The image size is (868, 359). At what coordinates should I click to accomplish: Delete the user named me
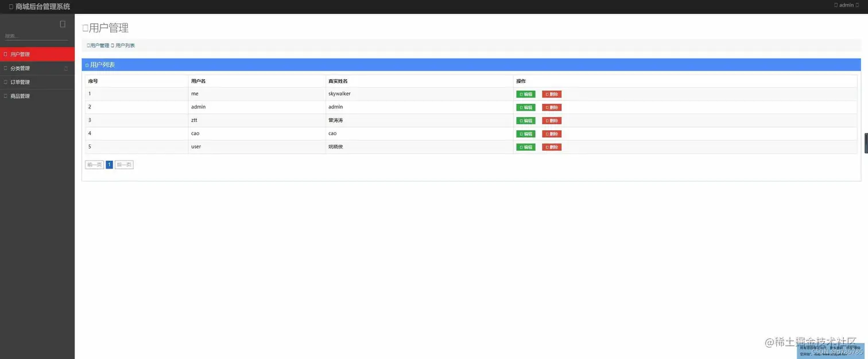click(x=552, y=94)
